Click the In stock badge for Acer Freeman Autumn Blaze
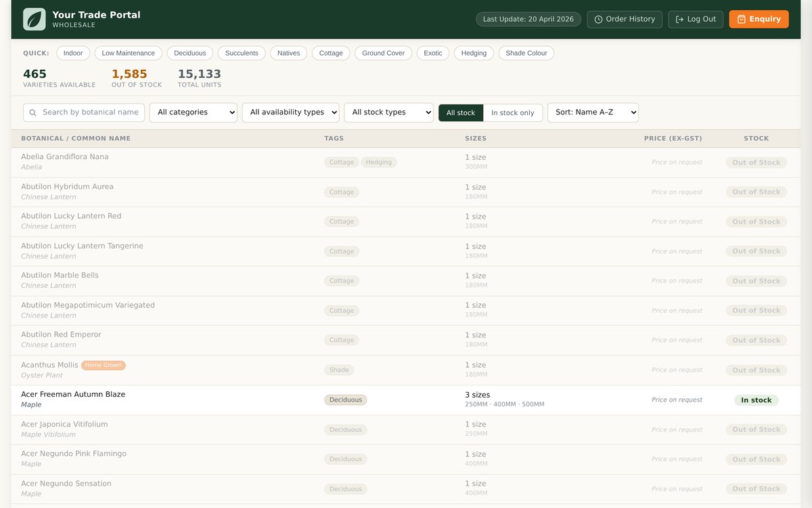 [756, 400]
